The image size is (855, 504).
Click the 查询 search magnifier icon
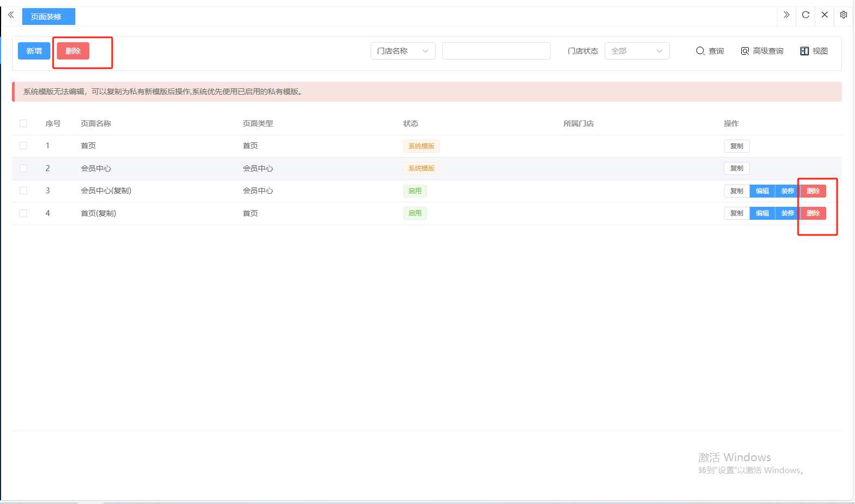701,51
